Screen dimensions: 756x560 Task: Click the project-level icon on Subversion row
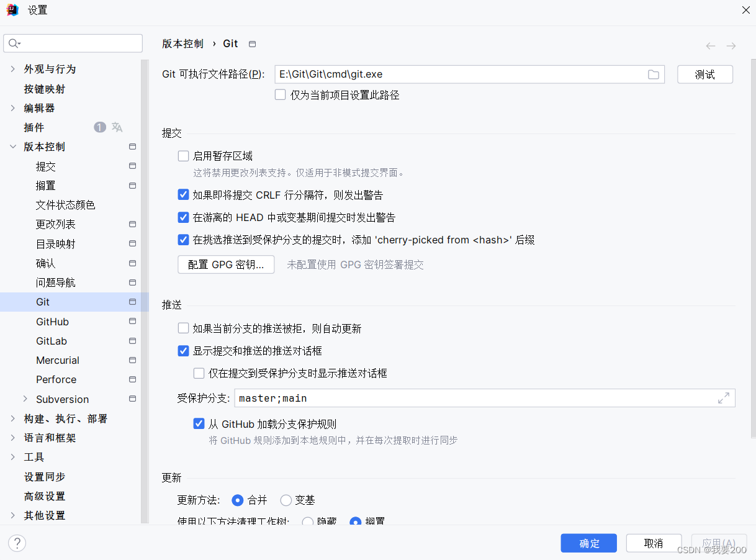132,399
